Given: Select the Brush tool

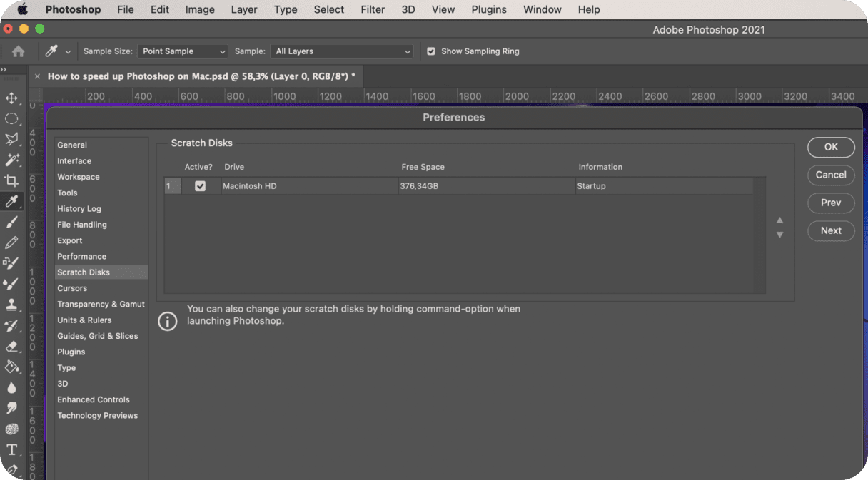Looking at the screenshot, I should [11, 222].
